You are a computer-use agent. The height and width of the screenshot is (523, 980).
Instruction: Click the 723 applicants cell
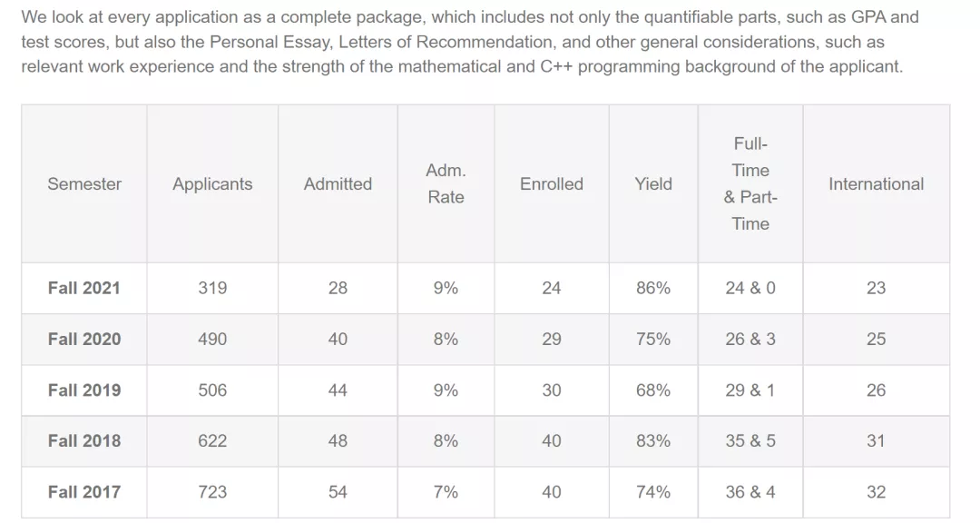tap(212, 492)
